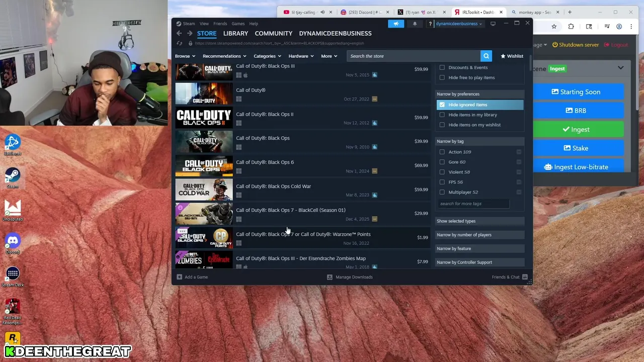644x362 pixels.
Task: Reload the Steam store page
Action: click(x=179, y=43)
